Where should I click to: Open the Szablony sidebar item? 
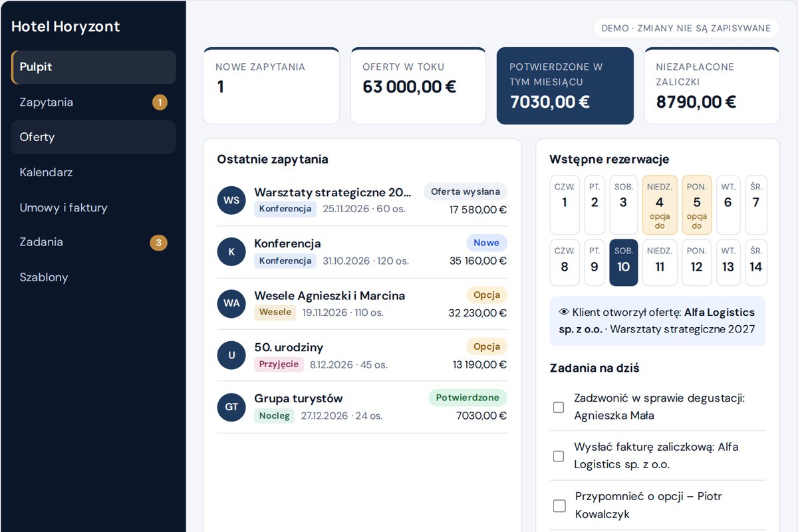pos(94,277)
